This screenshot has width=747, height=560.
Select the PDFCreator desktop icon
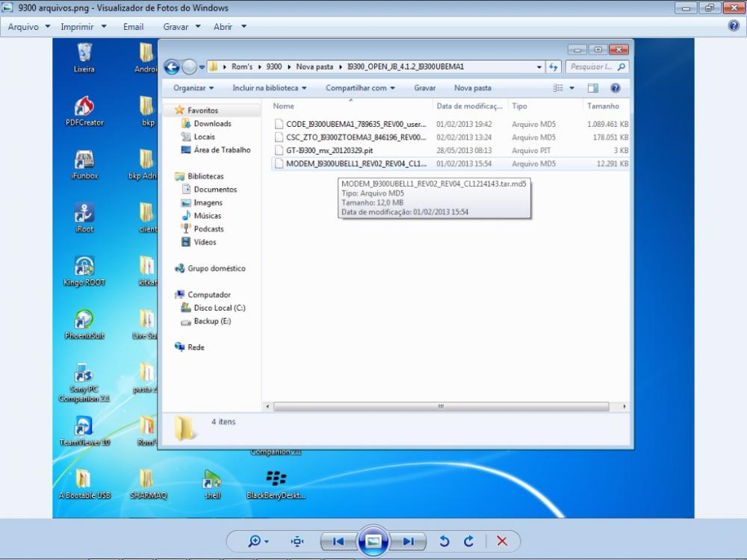84,111
